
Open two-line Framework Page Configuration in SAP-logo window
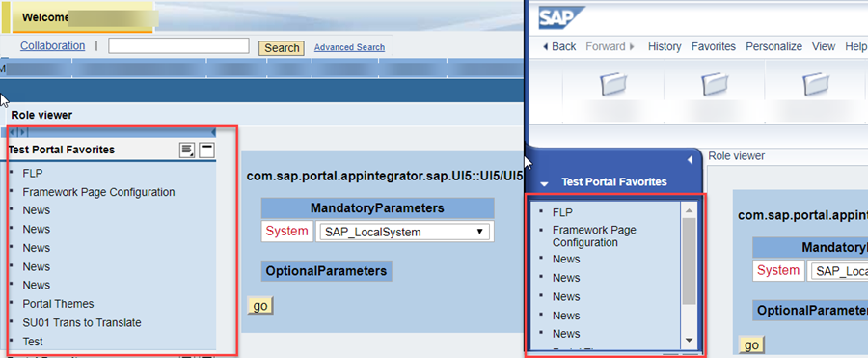pos(594,236)
